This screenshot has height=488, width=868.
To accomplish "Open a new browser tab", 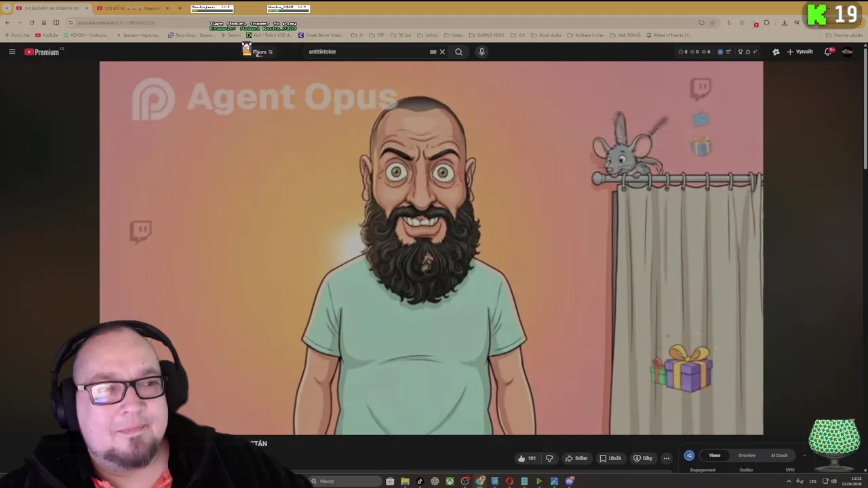I will point(179,8).
